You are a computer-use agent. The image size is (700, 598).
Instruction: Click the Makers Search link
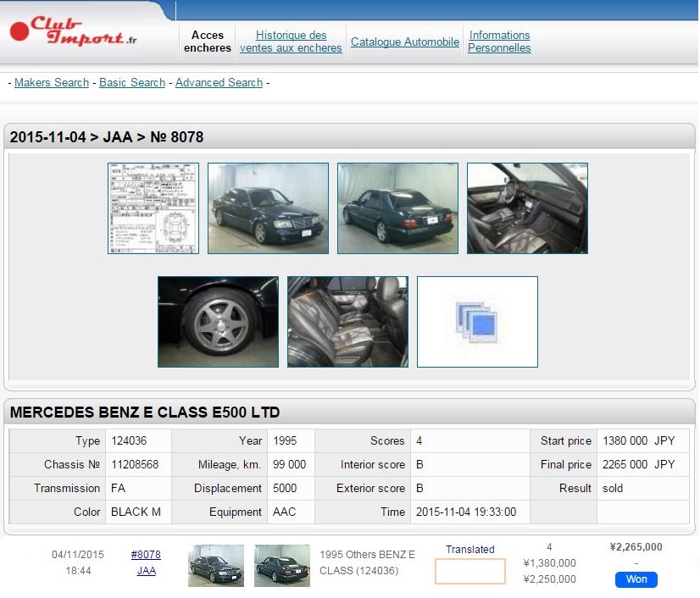pyautogui.click(x=52, y=83)
